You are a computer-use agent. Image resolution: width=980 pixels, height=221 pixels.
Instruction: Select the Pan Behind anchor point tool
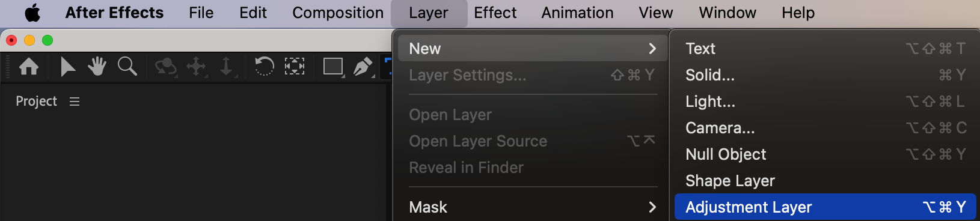tap(295, 66)
